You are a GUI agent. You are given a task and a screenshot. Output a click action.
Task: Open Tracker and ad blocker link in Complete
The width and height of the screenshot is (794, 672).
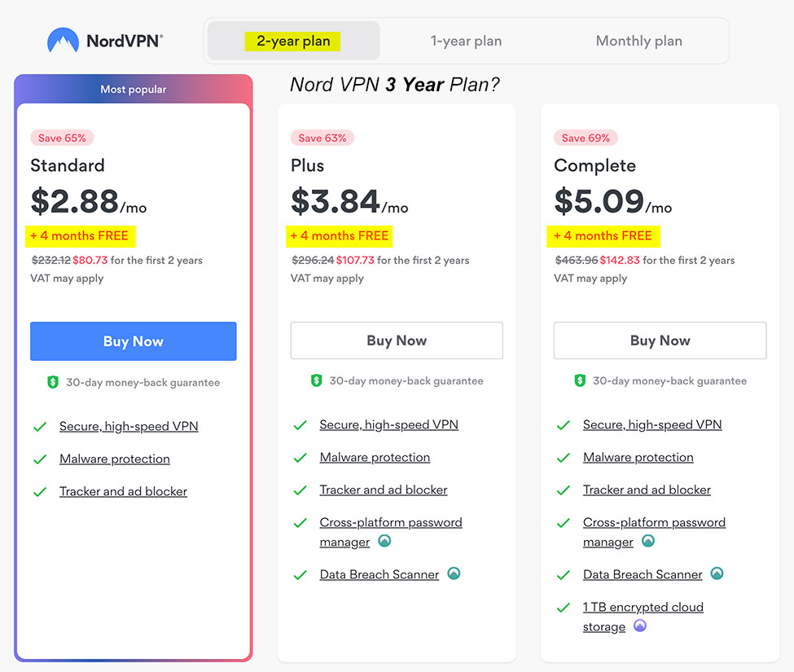647,490
